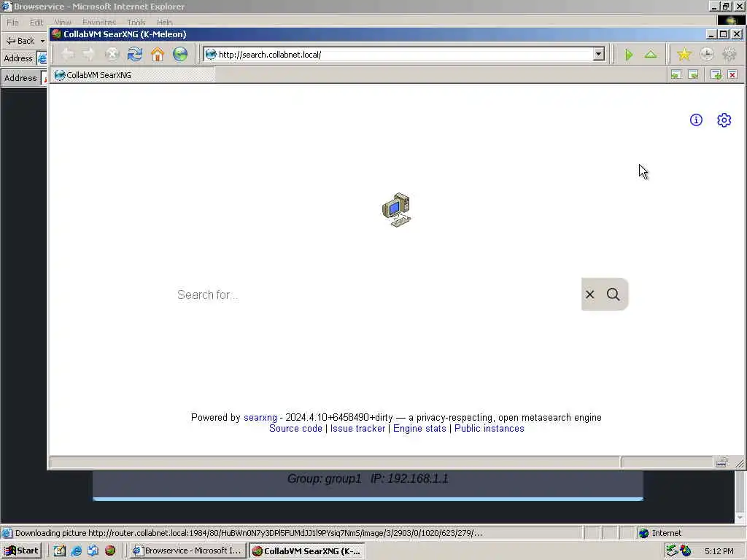Start search with the magnifying glass button

point(613,295)
